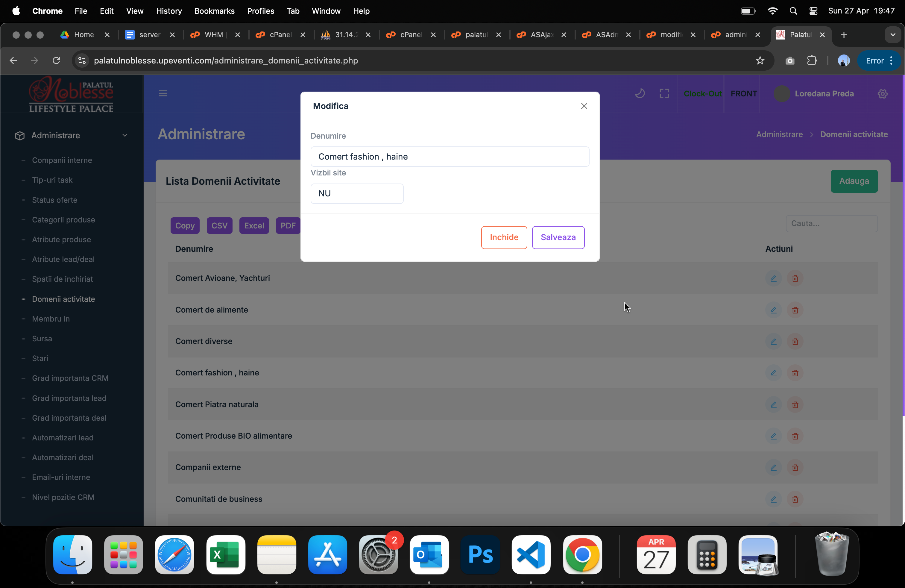
Task: Click the trash icon for Companii externe
Action: click(795, 467)
